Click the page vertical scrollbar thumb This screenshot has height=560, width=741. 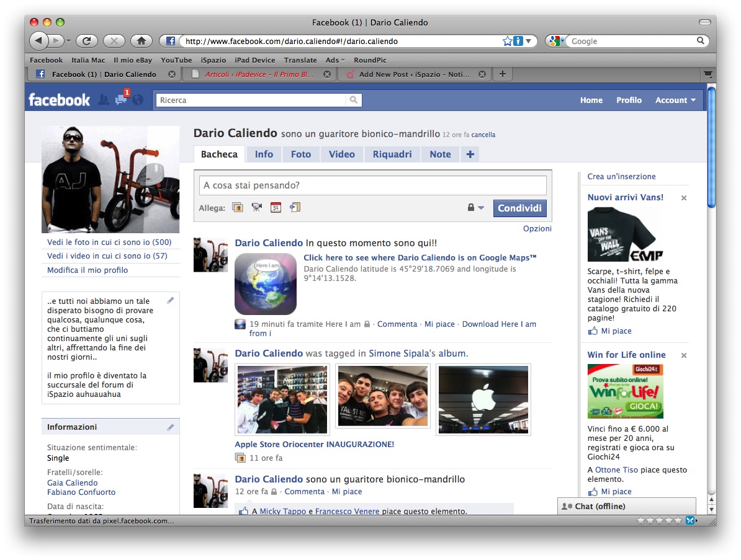pyautogui.click(x=711, y=149)
